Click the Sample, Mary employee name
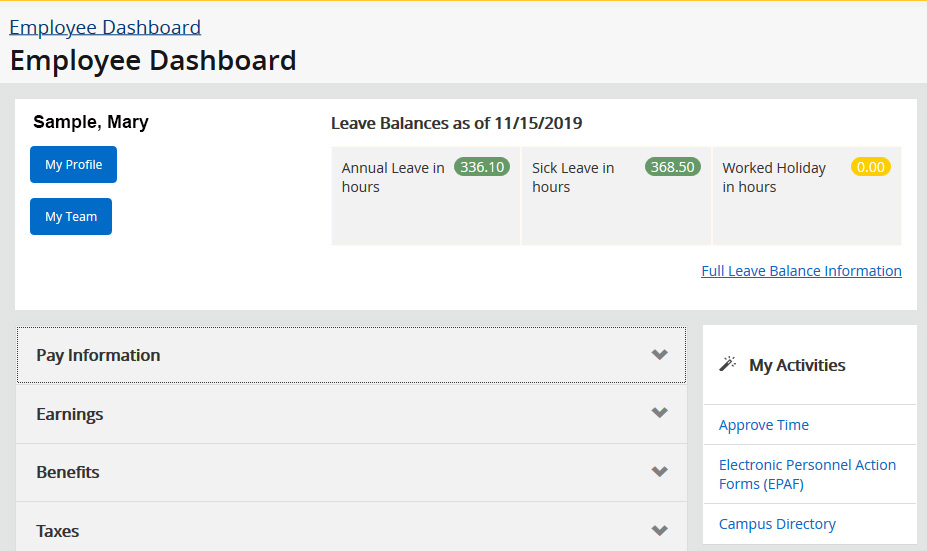 91,122
